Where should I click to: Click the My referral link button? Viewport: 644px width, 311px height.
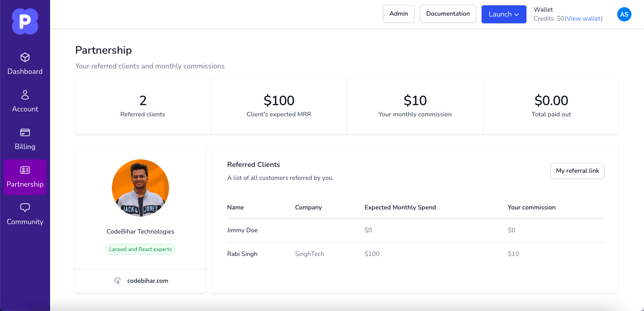577,171
